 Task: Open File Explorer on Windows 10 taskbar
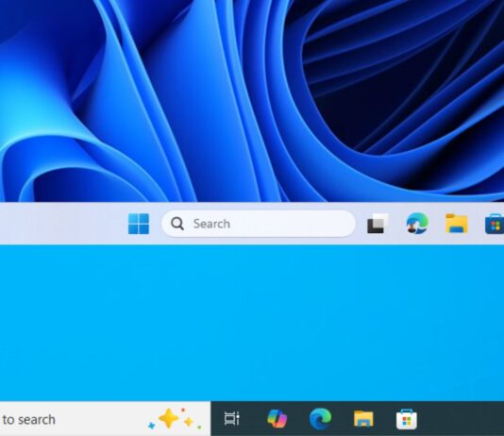point(363,419)
